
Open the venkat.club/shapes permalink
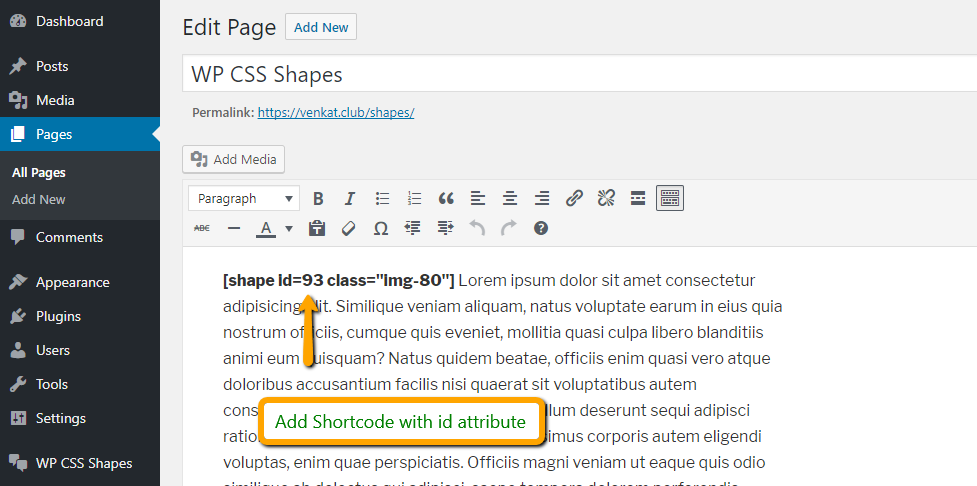(336, 113)
